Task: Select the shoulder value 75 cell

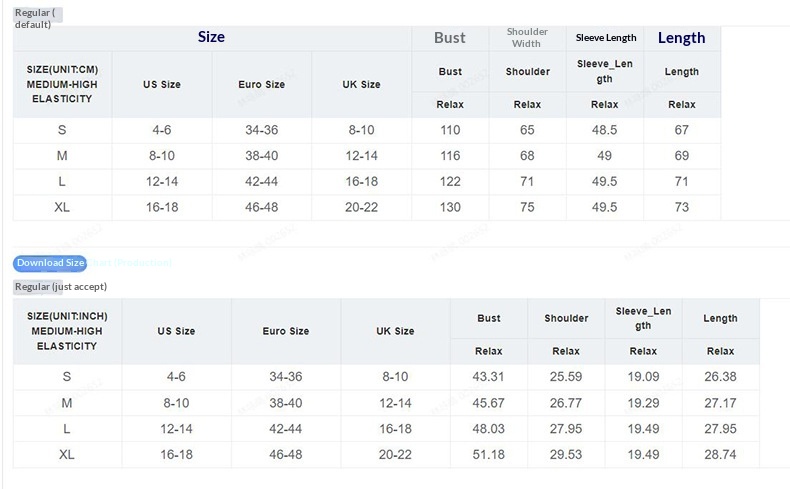Action: click(x=527, y=208)
